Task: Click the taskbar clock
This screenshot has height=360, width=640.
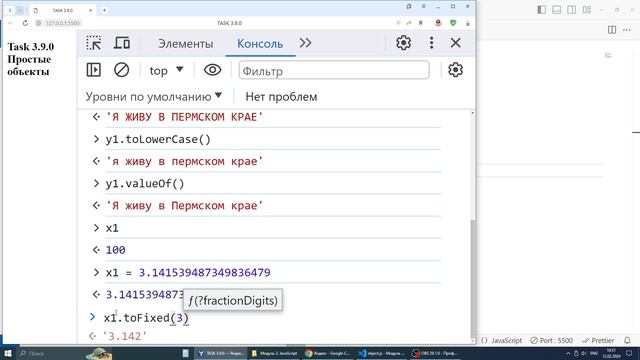Action: pos(611,353)
